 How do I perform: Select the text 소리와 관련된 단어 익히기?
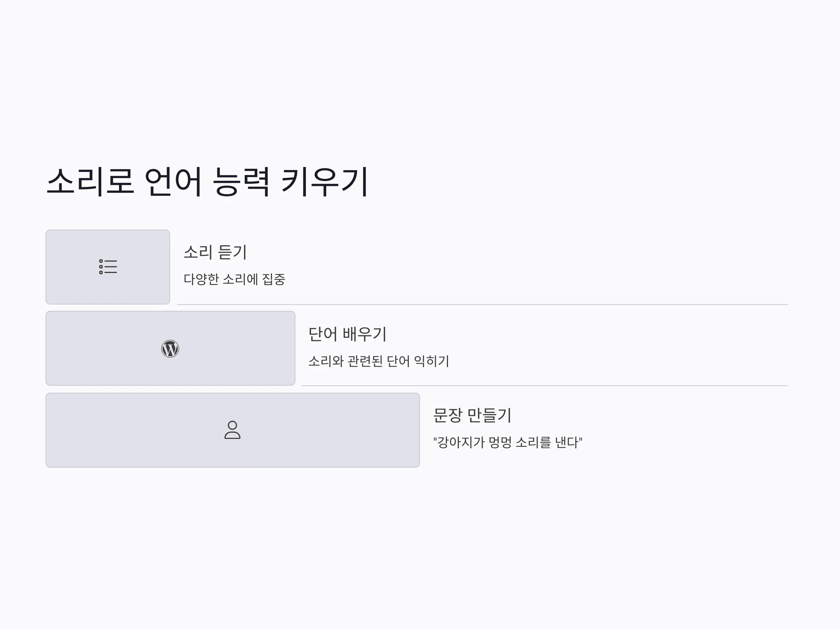point(379,361)
